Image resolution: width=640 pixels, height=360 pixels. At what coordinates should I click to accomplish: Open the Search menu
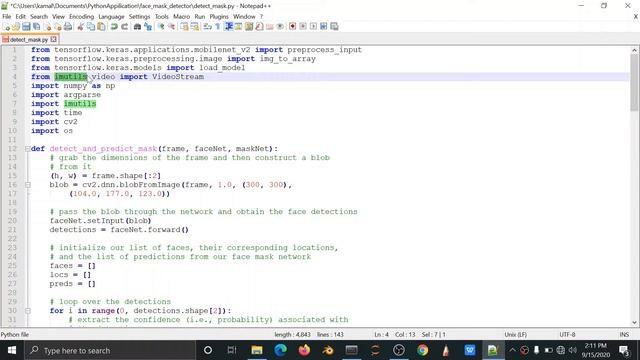pyautogui.click(x=39, y=16)
